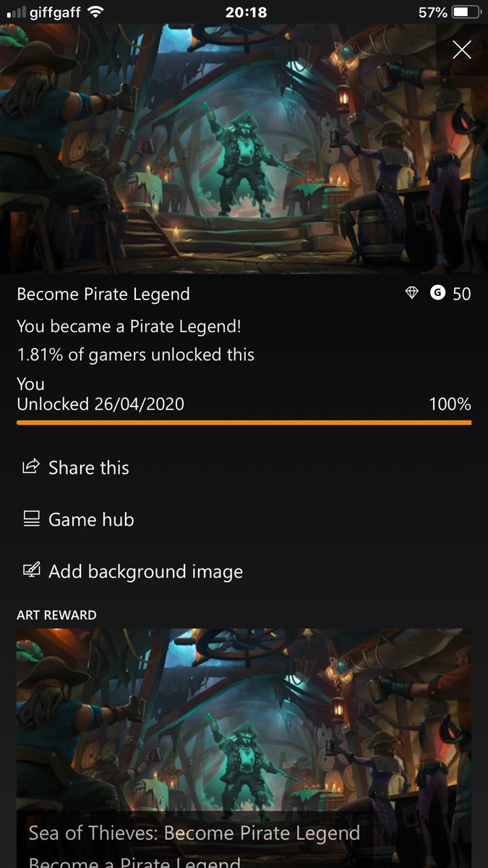Tap the Wi-Fi icon in status bar
This screenshot has height=868, width=488.
[94, 12]
